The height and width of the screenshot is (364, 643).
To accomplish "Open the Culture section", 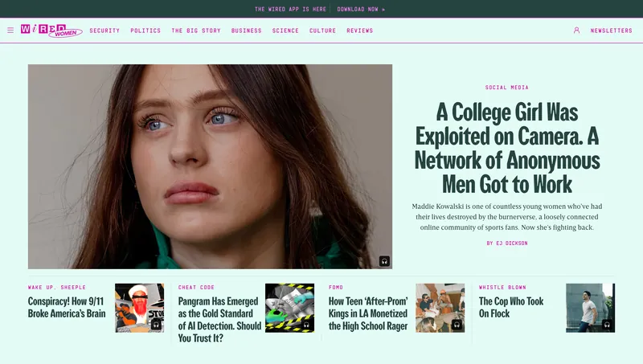I will (323, 31).
